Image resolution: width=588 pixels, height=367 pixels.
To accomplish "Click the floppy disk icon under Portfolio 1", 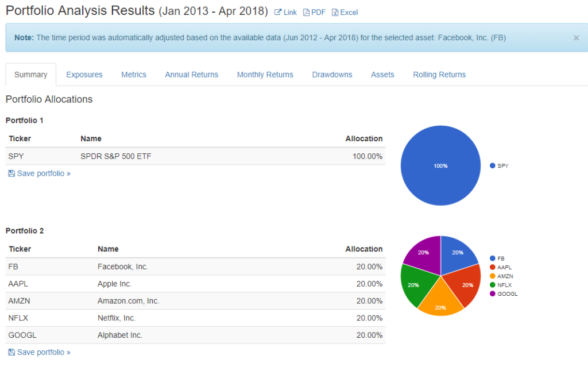I will (x=11, y=173).
